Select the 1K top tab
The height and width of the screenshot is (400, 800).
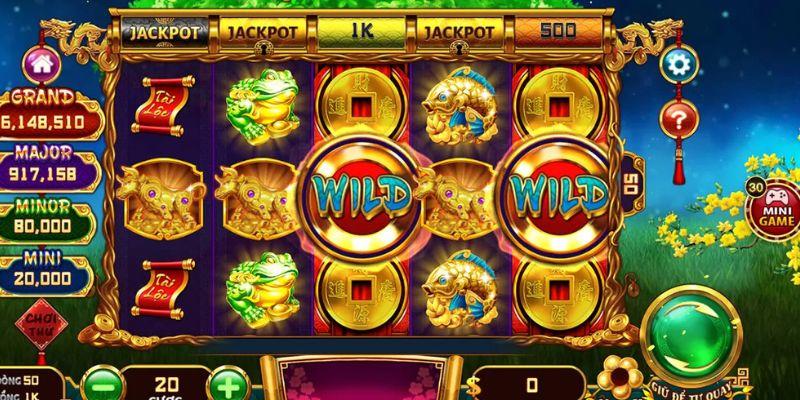tap(362, 32)
